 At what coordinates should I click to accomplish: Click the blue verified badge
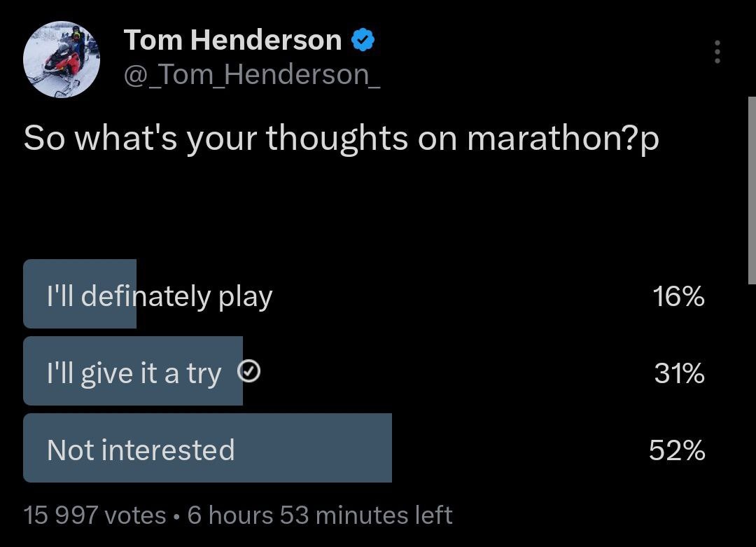coord(363,41)
